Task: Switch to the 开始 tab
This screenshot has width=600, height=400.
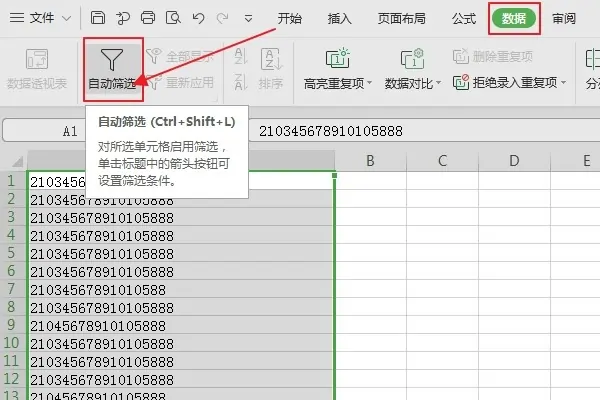Action: [x=290, y=18]
